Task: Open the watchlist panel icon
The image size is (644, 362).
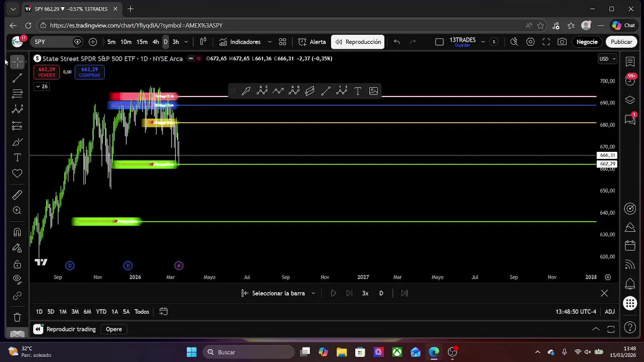Action: click(630, 61)
